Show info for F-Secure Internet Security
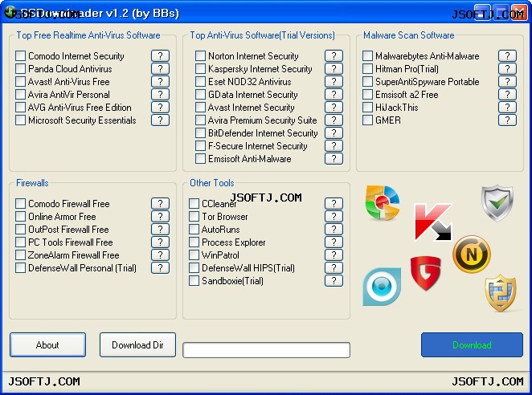532x395 pixels. (334, 146)
